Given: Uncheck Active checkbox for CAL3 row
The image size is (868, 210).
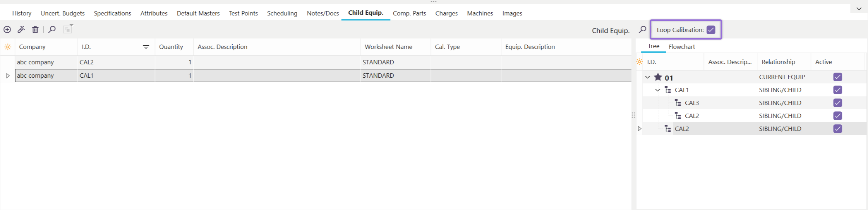Looking at the screenshot, I should pyautogui.click(x=837, y=103).
